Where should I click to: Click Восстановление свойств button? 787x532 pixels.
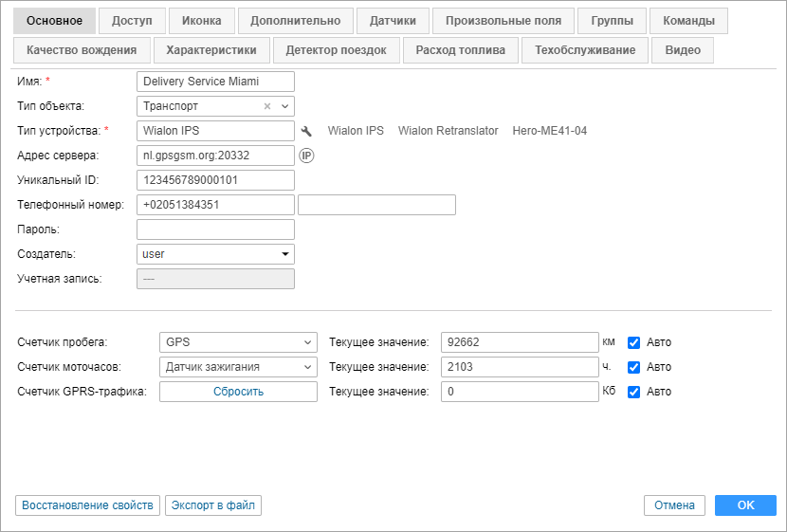87,505
